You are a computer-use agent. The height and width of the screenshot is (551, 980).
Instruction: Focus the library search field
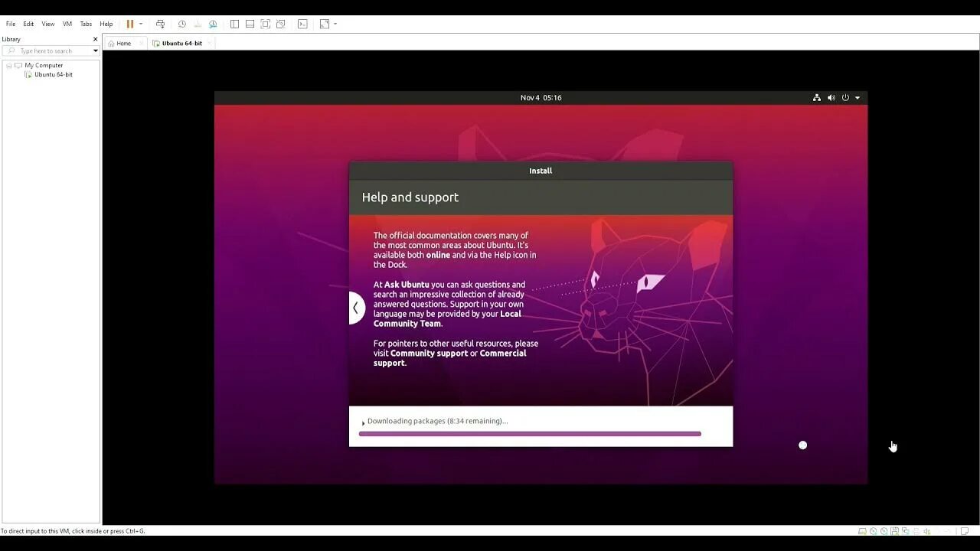52,51
